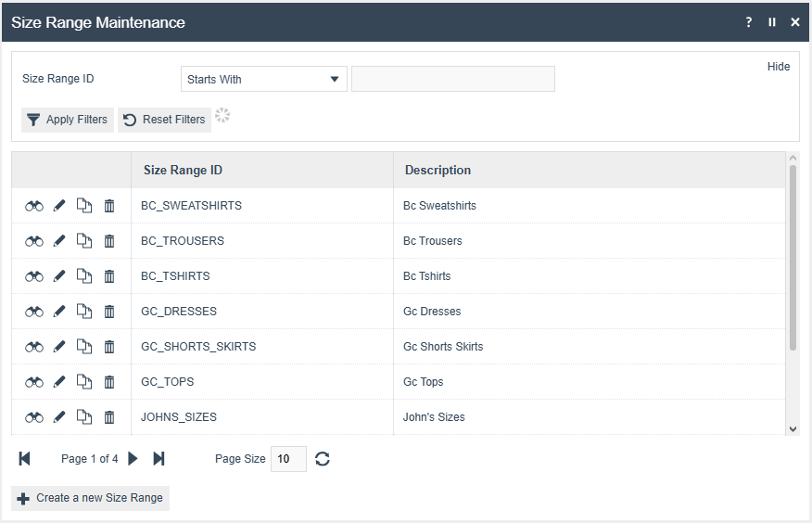812x523 pixels.
Task: Click the Page Size input field
Action: pos(288,459)
